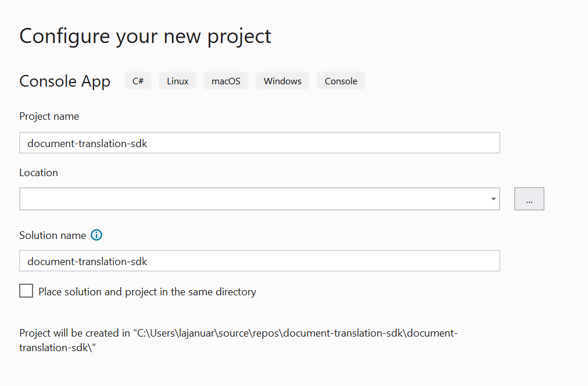The image size is (588, 386).
Task: Select the Windows platform tag
Action: [282, 81]
